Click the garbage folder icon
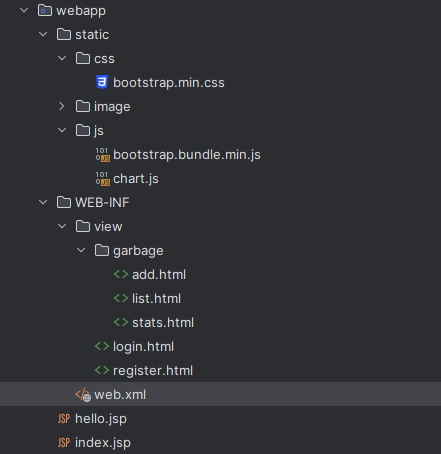Viewport: 441px width, 454px height. [x=102, y=250]
